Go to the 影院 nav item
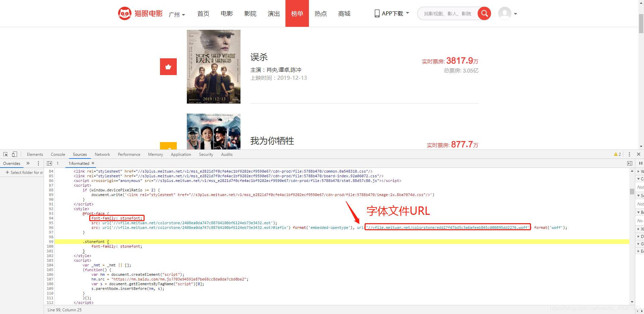The height and width of the screenshot is (314, 644). coord(250,13)
